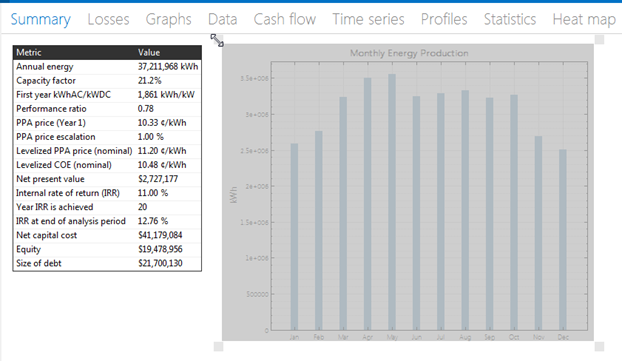
Task: Open the Profiles tab
Action: point(444,19)
